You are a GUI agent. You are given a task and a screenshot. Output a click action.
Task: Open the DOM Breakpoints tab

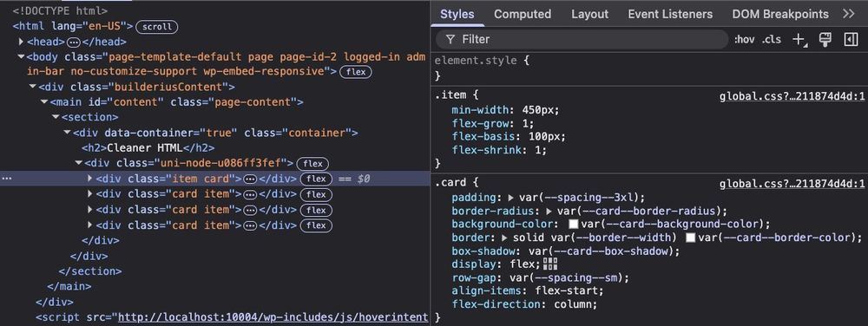780,14
